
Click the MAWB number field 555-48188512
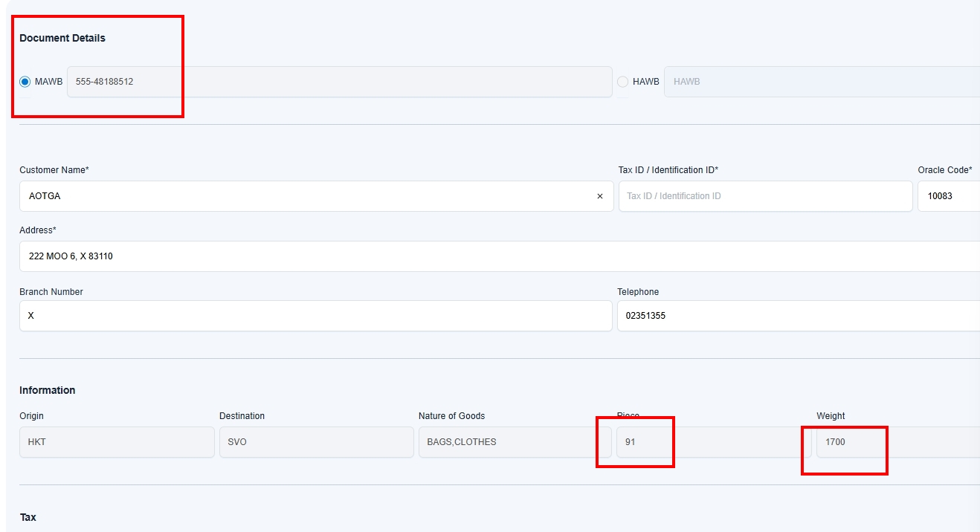click(x=339, y=82)
